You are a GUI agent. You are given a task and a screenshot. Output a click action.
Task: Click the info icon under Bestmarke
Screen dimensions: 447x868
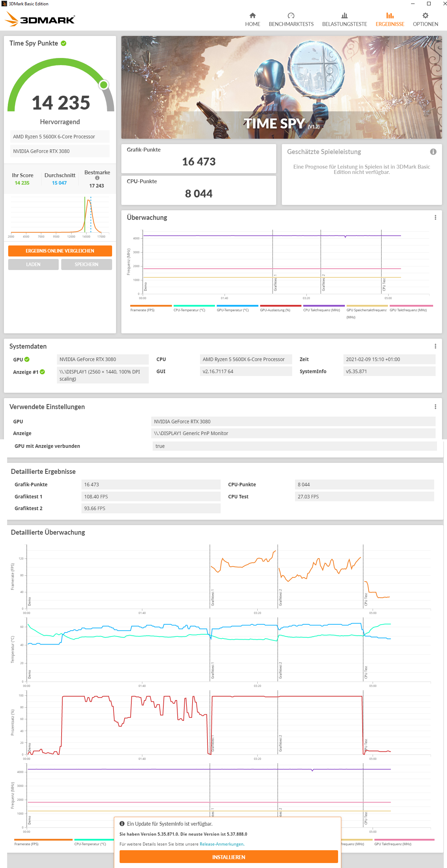tap(97, 178)
